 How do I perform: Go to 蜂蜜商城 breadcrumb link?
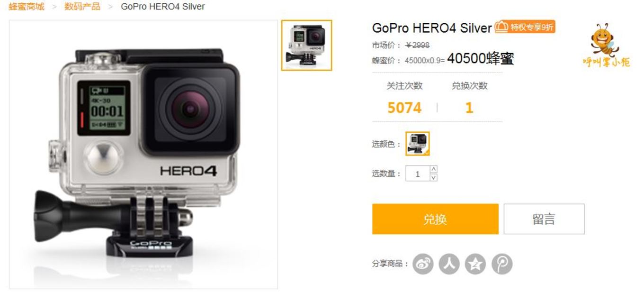click(27, 7)
